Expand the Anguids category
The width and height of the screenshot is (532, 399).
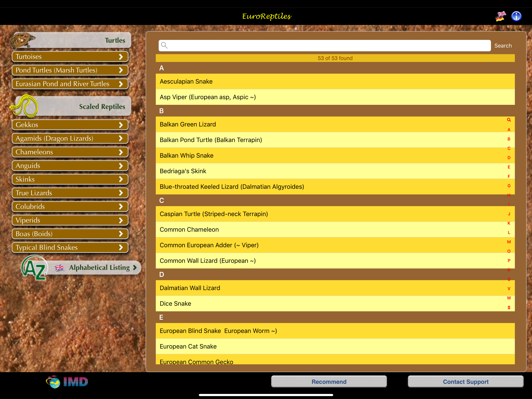pos(70,166)
